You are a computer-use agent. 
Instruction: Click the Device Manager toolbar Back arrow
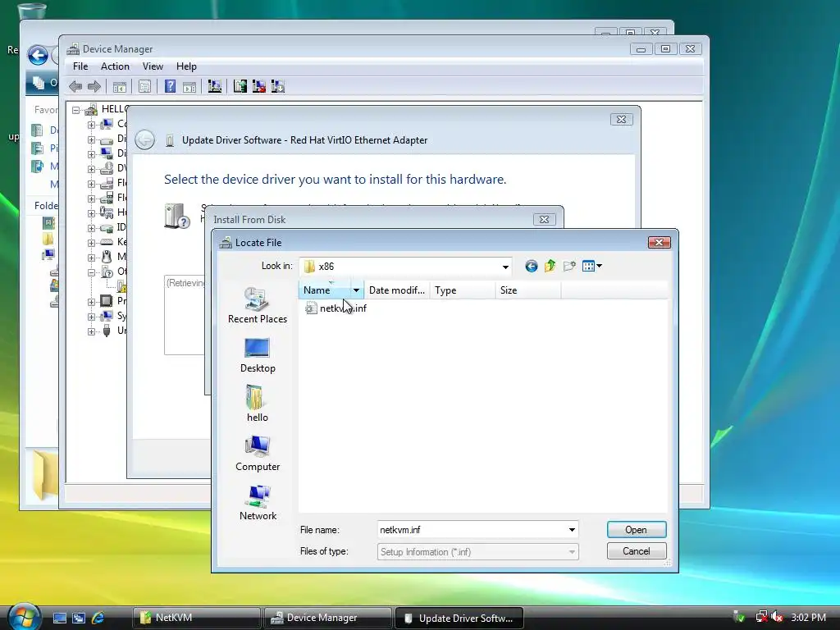pos(75,86)
